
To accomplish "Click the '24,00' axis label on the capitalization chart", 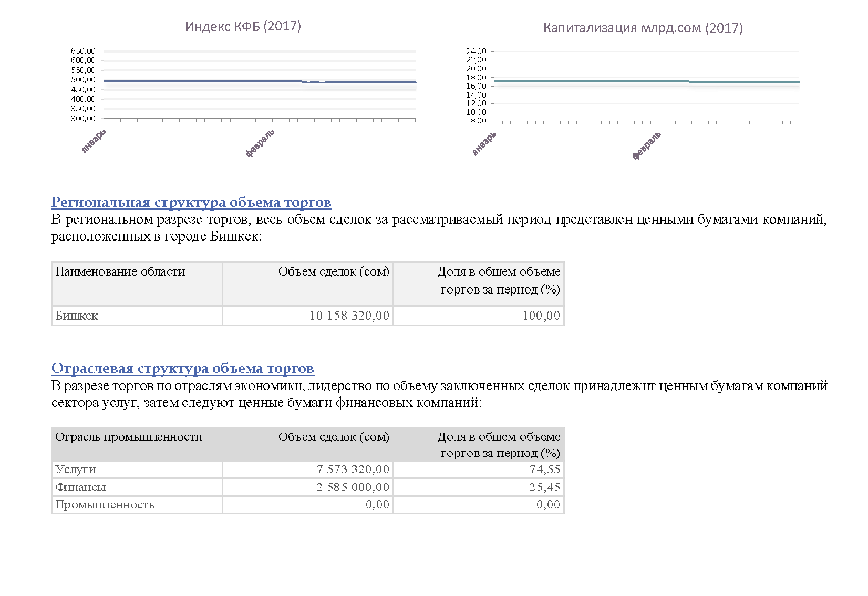I will click(477, 51).
